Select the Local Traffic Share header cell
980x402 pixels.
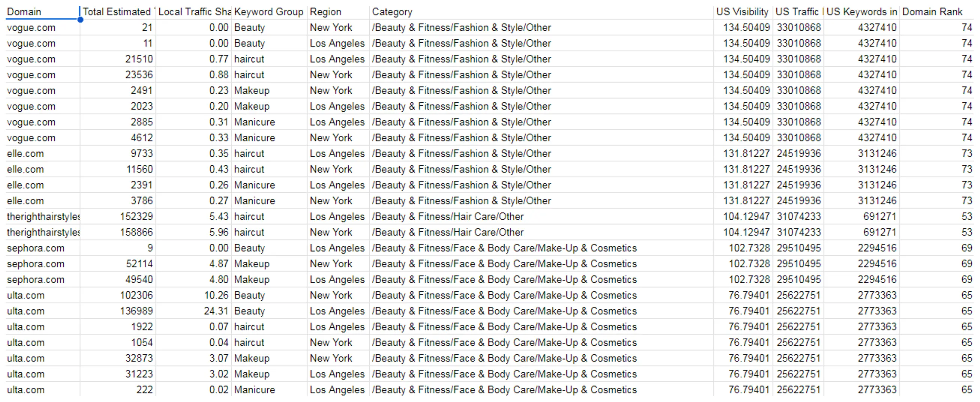pyautogui.click(x=194, y=12)
